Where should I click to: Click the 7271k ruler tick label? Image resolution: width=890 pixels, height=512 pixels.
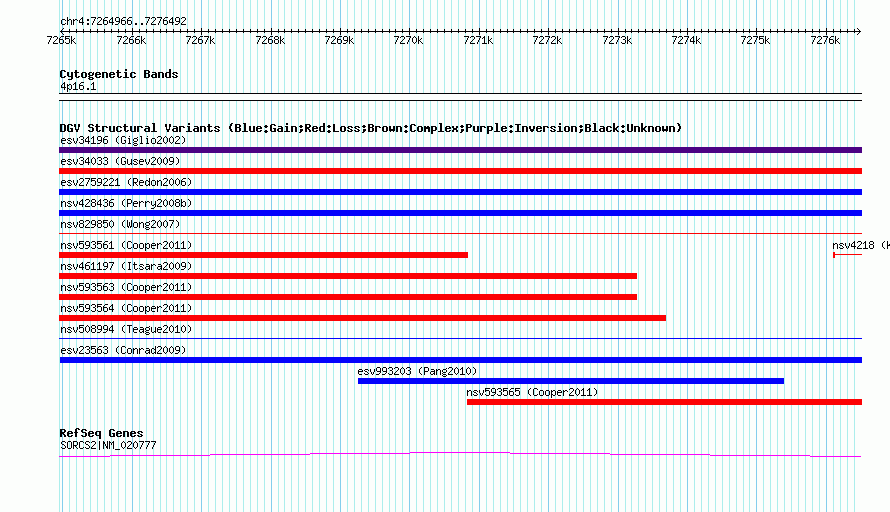pyautogui.click(x=478, y=40)
